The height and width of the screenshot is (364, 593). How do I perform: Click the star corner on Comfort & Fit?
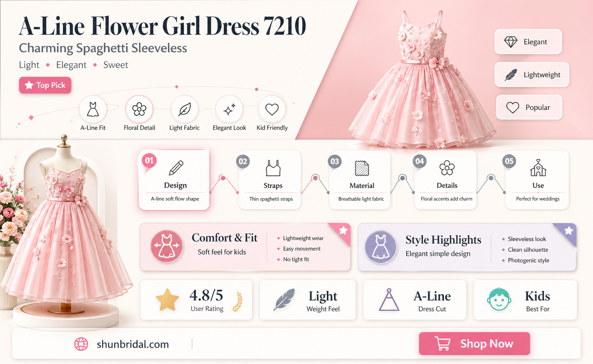click(343, 231)
